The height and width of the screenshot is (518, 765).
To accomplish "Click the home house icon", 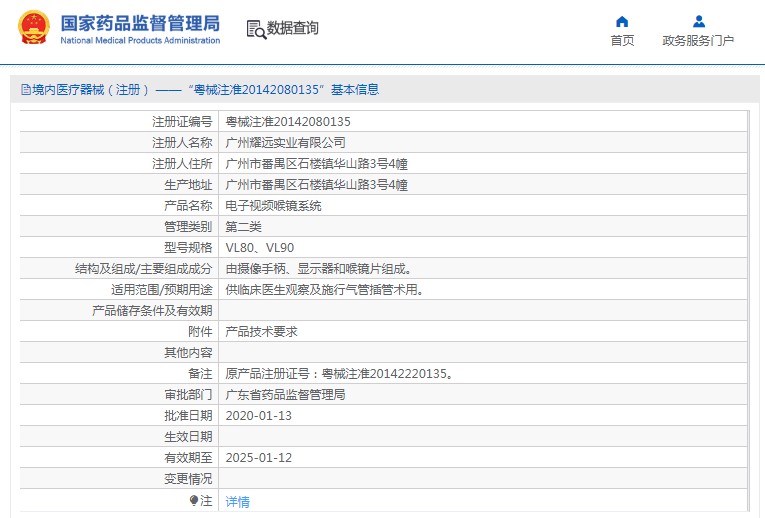I will [622, 21].
